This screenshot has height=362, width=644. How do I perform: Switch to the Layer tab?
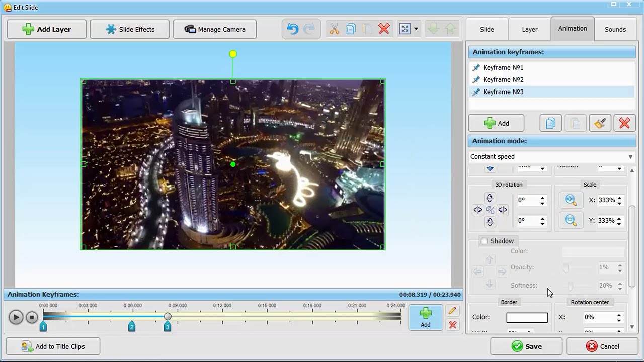pos(529,29)
